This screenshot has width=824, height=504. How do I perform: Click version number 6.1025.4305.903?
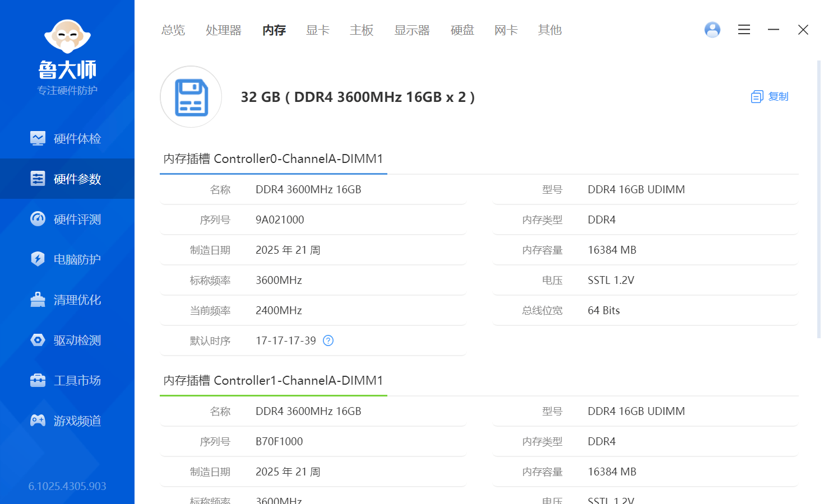tap(67, 486)
